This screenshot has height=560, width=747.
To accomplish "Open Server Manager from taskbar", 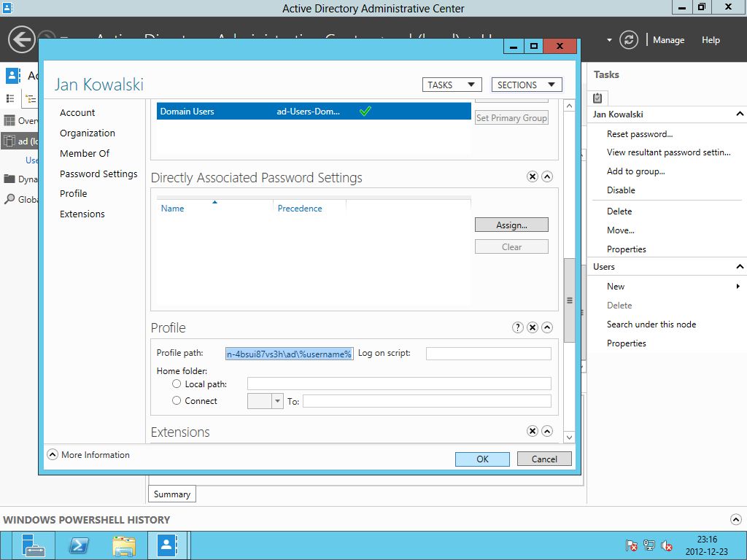I will tap(34, 545).
